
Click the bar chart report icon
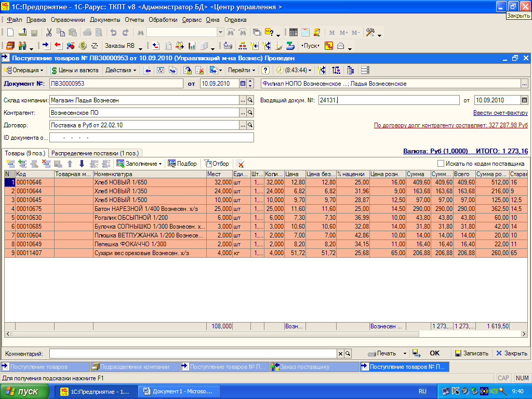[192, 46]
